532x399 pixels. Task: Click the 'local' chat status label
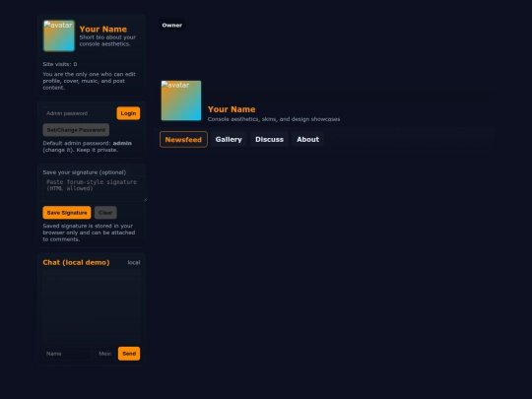134,262
